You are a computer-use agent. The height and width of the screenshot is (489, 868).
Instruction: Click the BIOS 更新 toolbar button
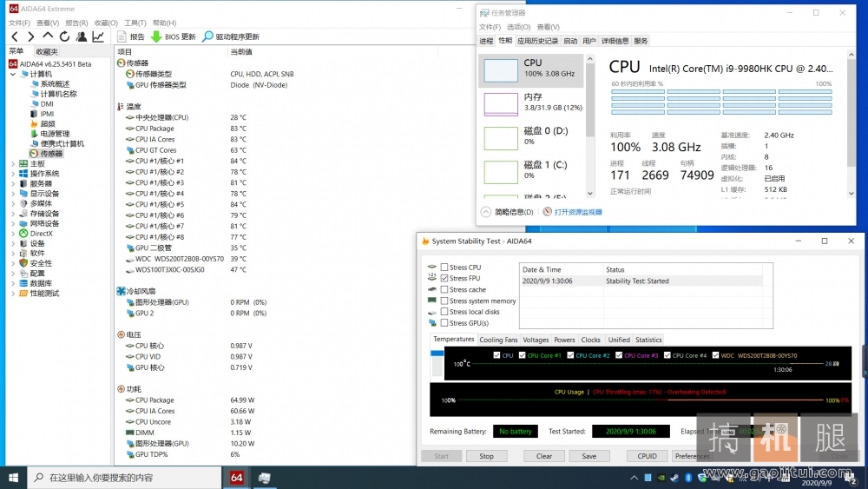click(x=174, y=37)
